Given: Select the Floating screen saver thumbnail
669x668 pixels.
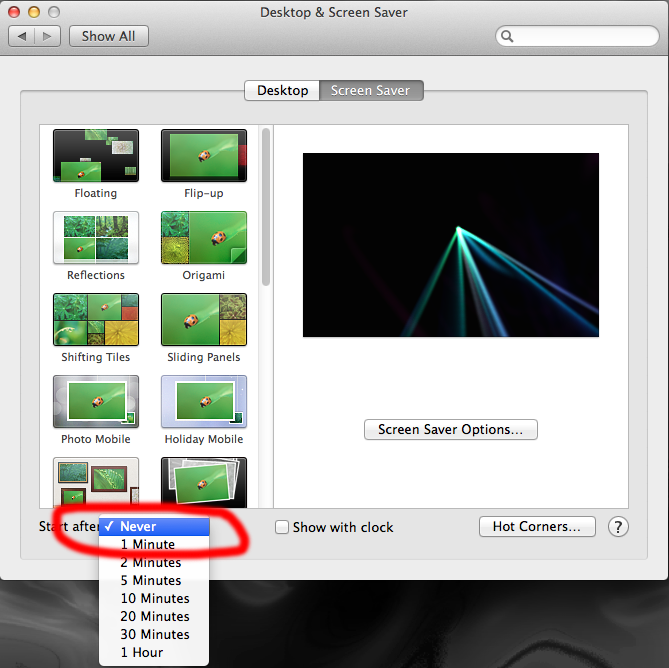Looking at the screenshot, I should pyautogui.click(x=96, y=156).
